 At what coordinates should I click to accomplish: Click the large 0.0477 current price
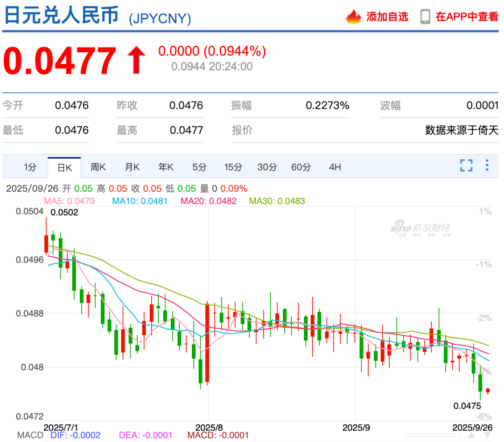(x=60, y=61)
